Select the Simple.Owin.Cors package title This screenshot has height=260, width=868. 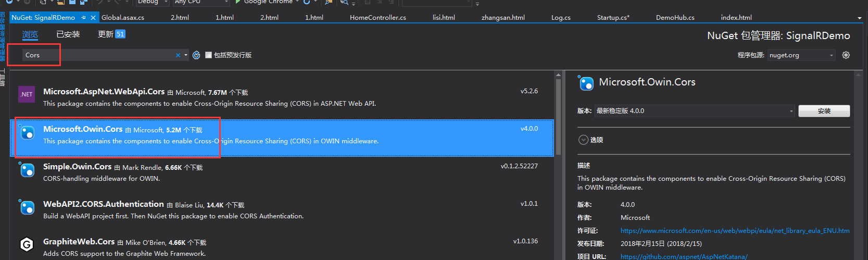(x=77, y=167)
